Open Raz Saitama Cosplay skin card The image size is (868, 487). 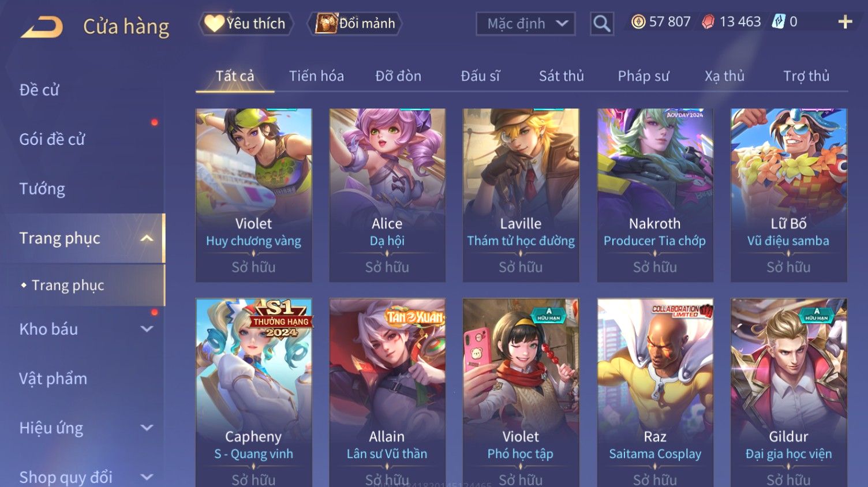[654, 392]
